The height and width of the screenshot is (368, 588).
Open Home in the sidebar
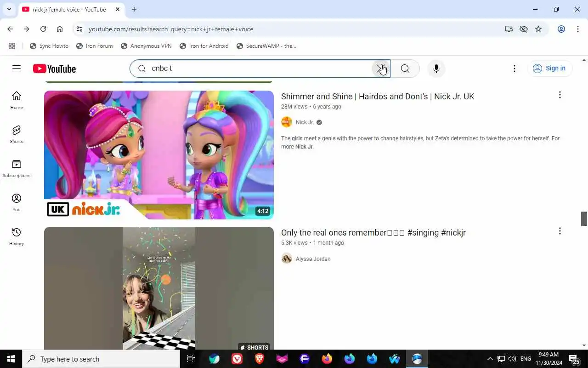tap(17, 100)
